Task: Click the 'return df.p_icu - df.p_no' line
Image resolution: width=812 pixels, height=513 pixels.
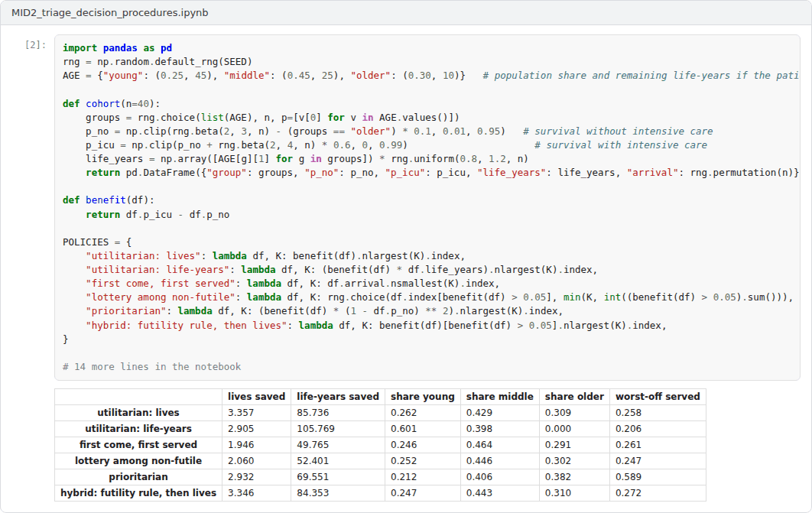Action: pyautogui.click(x=158, y=214)
